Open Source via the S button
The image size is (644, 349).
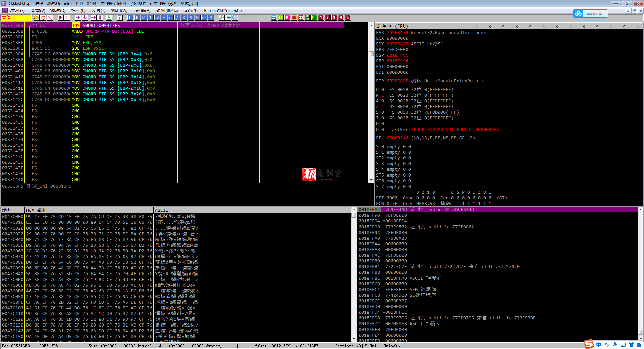click(x=211, y=18)
